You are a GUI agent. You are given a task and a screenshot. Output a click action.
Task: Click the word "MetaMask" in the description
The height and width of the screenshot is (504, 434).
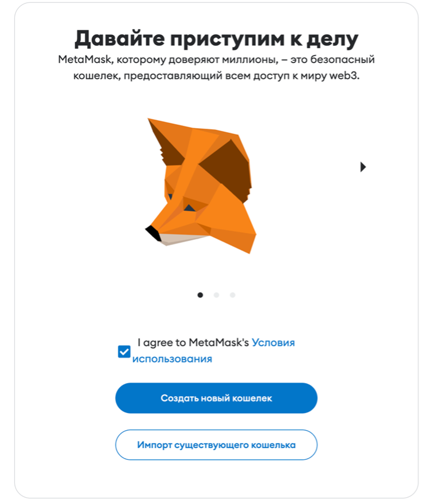pos(85,60)
